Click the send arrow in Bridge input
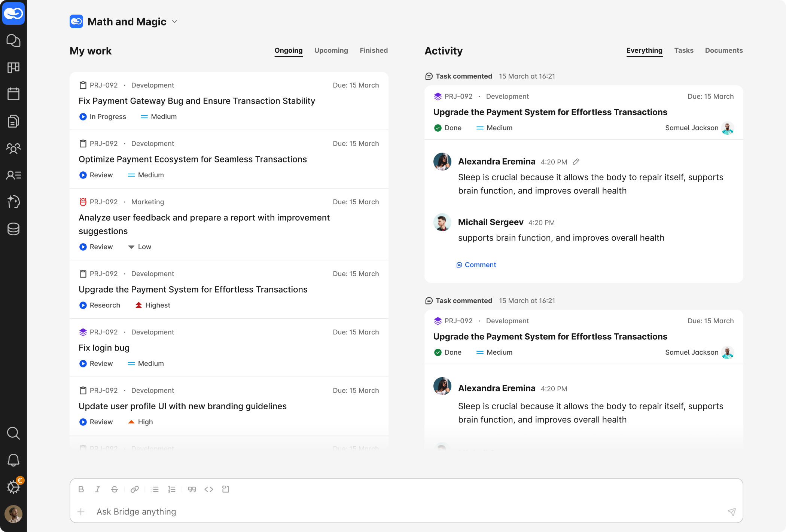786x532 pixels. point(732,512)
